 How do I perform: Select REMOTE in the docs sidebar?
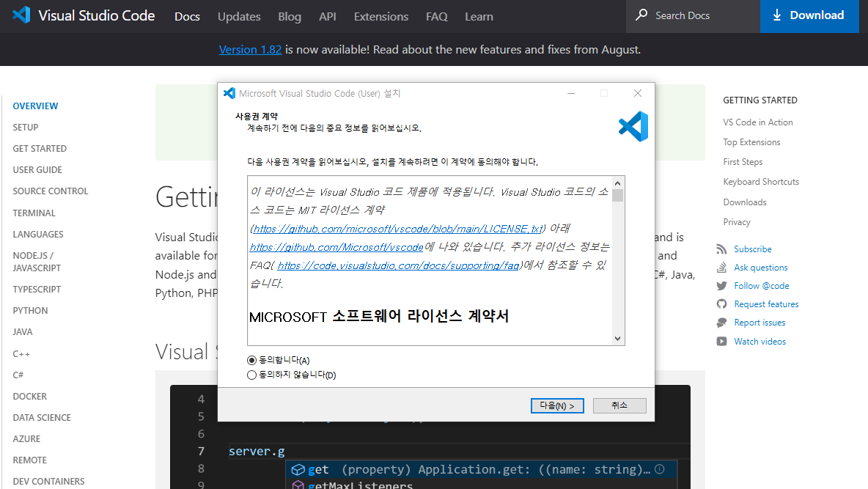tap(30, 460)
